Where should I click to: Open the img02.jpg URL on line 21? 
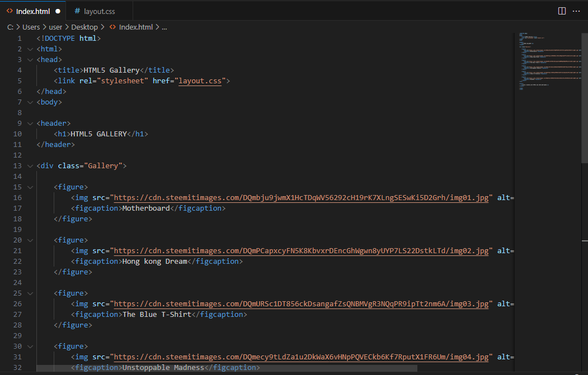pos(301,250)
